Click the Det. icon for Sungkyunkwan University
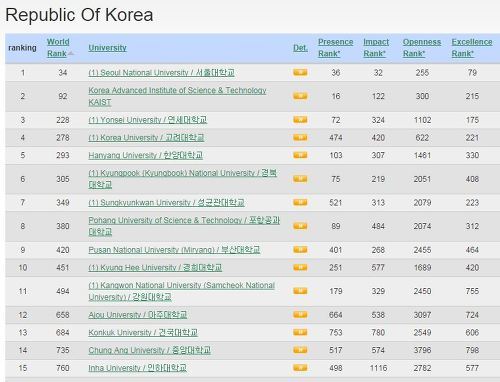This screenshot has width=500, height=382. click(300, 202)
